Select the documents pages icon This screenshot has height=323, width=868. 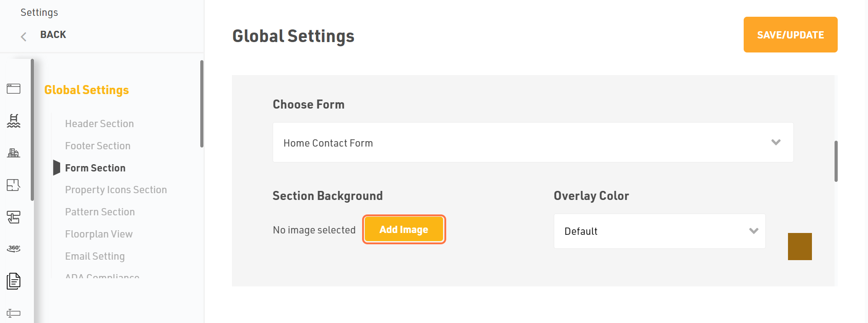tap(14, 281)
